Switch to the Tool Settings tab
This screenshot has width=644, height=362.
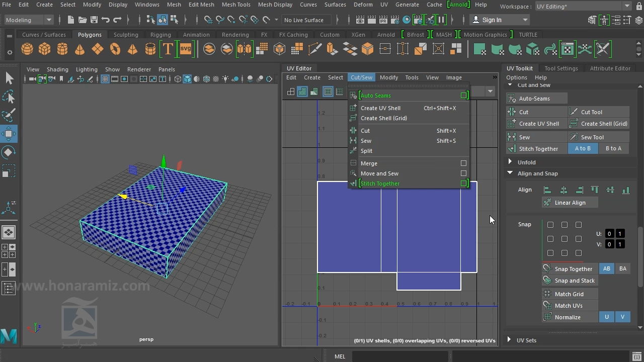[561, 68]
